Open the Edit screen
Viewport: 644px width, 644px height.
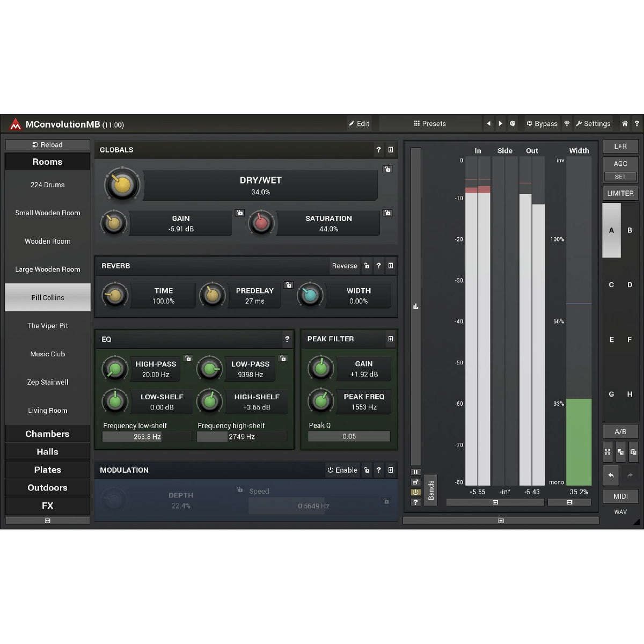pos(359,123)
